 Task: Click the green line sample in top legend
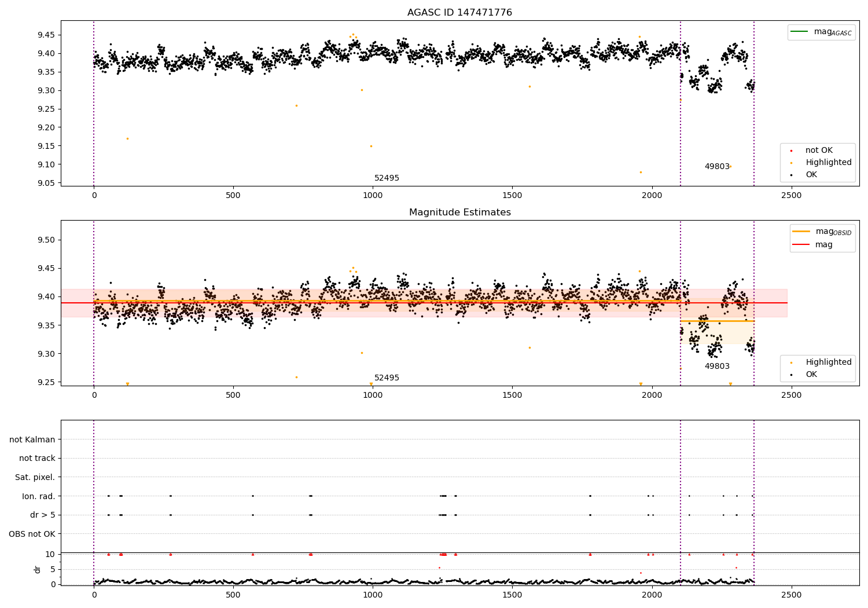coord(800,32)
